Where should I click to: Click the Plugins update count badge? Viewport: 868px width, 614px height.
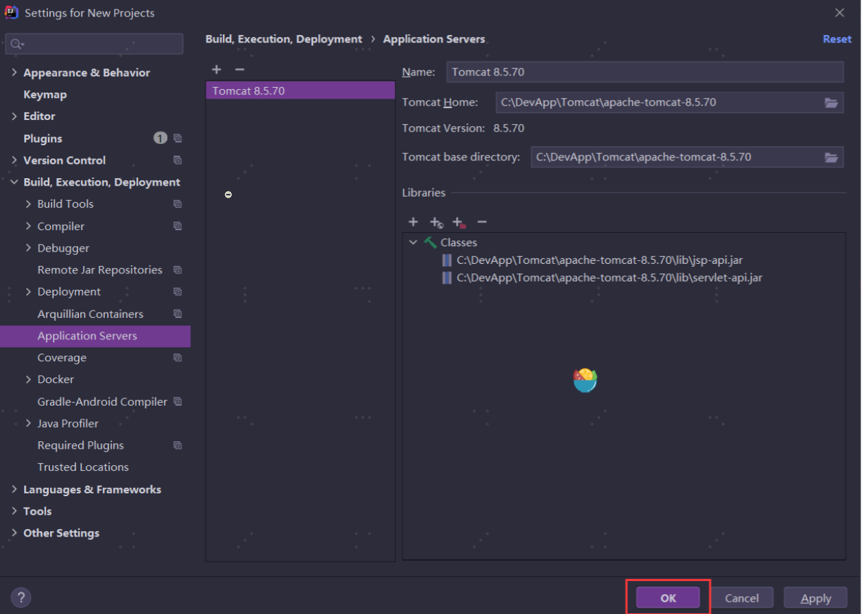pos(160,138)
